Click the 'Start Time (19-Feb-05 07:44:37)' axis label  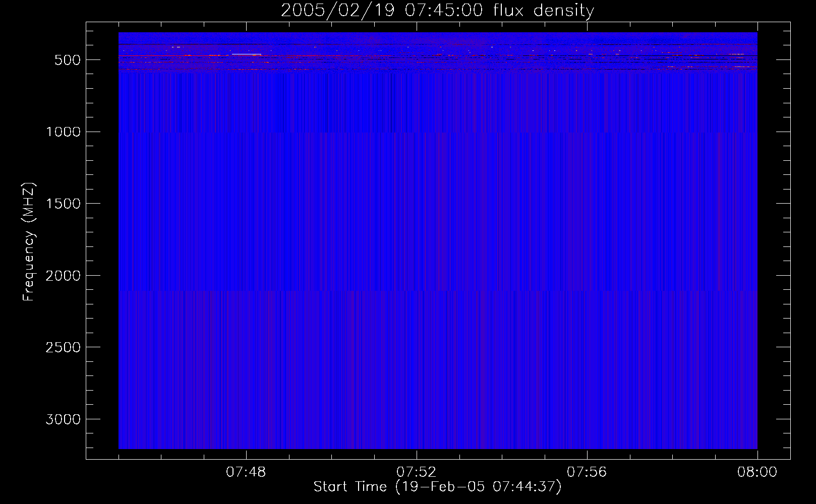pos(437,487)
